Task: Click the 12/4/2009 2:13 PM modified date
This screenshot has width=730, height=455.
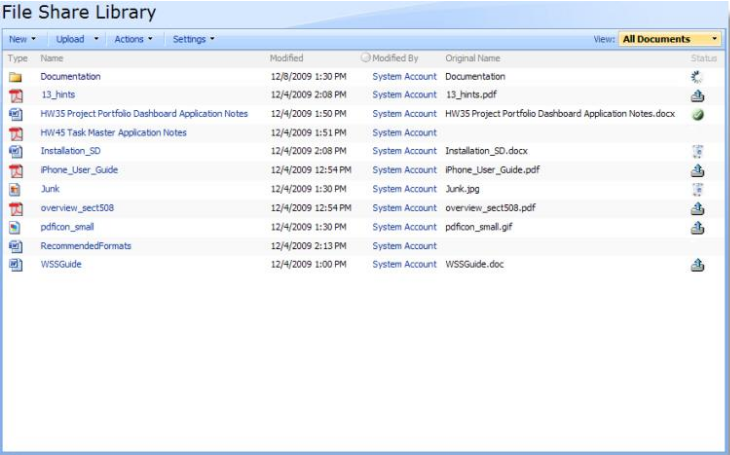Action: [x=309, y=246]
